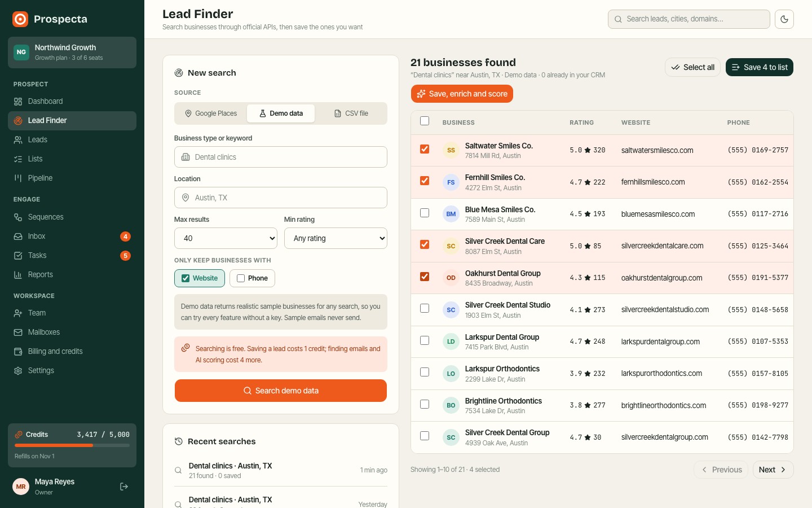Click the NG workspace avatar
The width and height of the screenshot is (812, 508).
point(21,52)
